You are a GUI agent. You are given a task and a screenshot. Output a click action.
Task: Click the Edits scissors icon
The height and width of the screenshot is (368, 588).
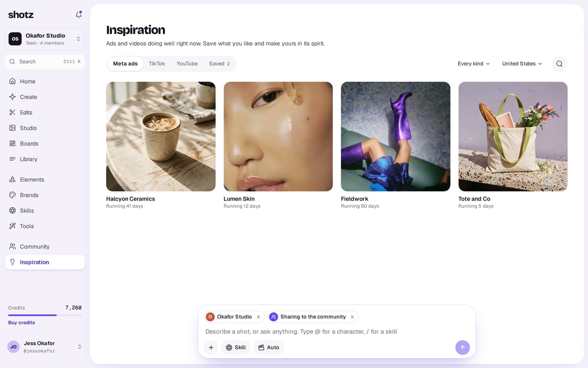[13, 112]
